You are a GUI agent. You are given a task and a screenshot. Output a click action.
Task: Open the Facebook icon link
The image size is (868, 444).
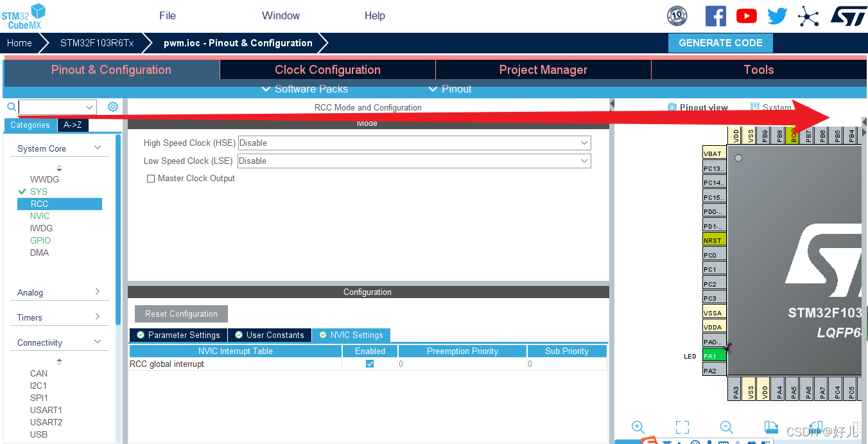point(716,16)
